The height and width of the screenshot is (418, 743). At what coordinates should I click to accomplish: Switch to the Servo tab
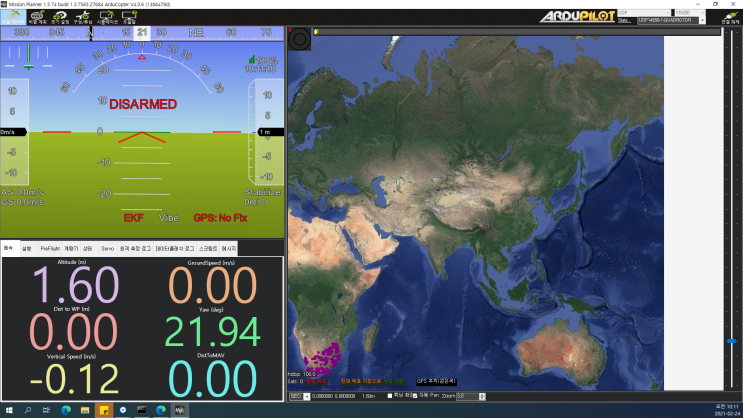[x=106, y=248]
